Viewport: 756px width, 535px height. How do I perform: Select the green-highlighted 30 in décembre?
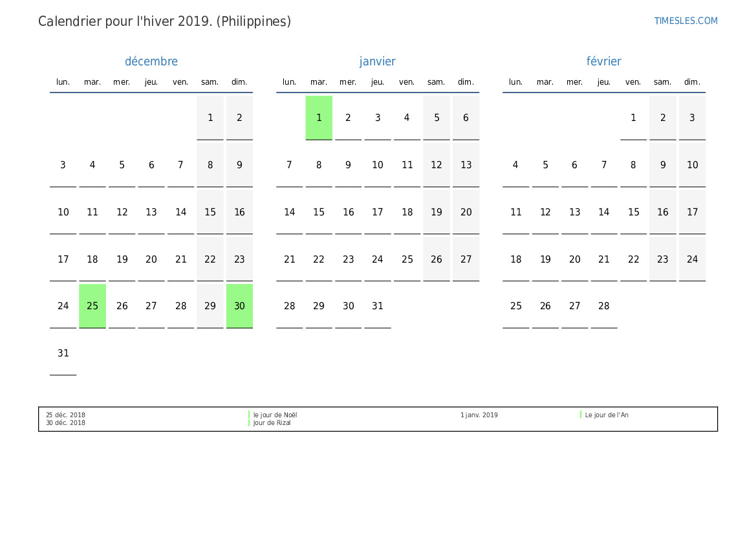tap(239, 306)
